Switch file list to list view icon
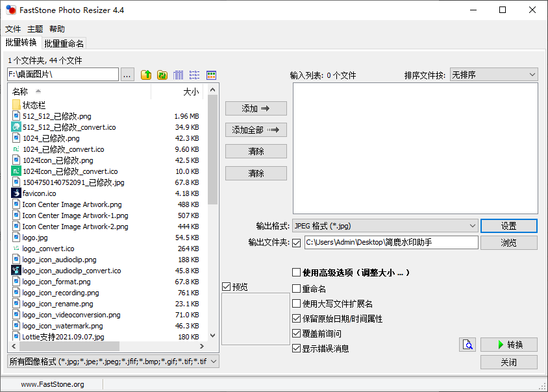The image size is (548, 392). (195, 75)
